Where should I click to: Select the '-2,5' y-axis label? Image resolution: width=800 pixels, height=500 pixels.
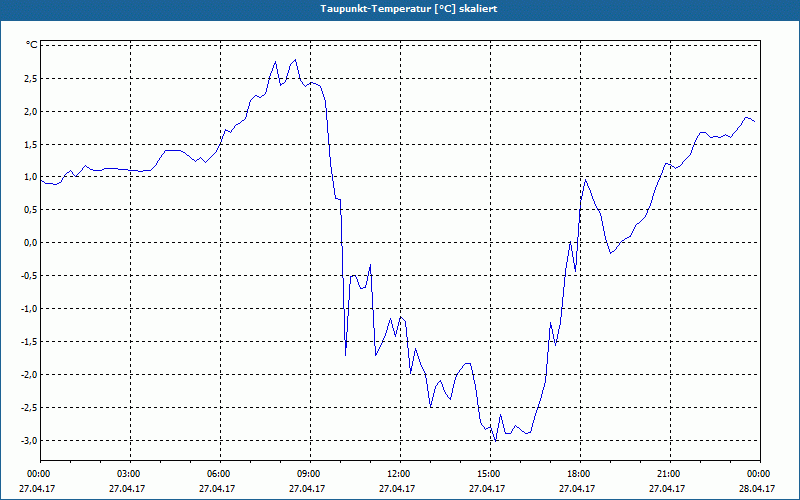tap(29, 408)
